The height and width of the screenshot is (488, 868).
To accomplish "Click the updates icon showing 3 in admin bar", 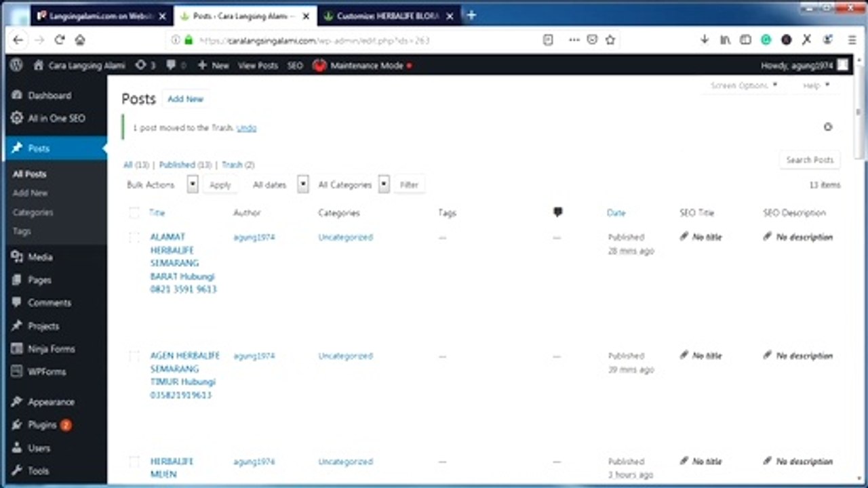I will click(x=145, y=66).
